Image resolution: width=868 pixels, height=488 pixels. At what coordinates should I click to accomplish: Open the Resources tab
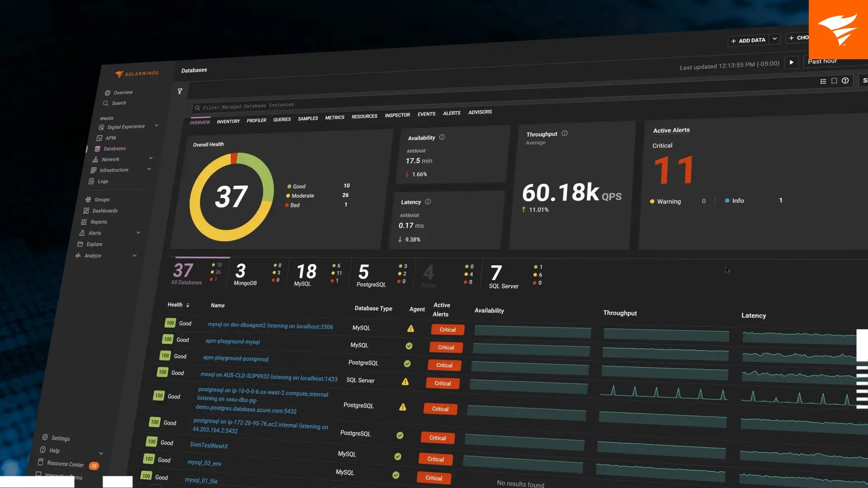point(364,117)
